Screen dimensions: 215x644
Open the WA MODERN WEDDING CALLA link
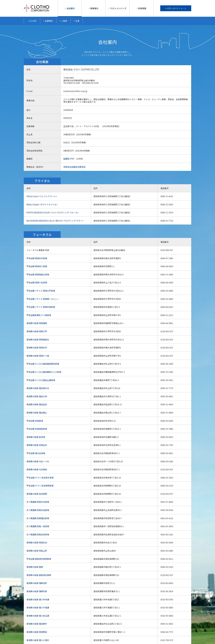55,221
